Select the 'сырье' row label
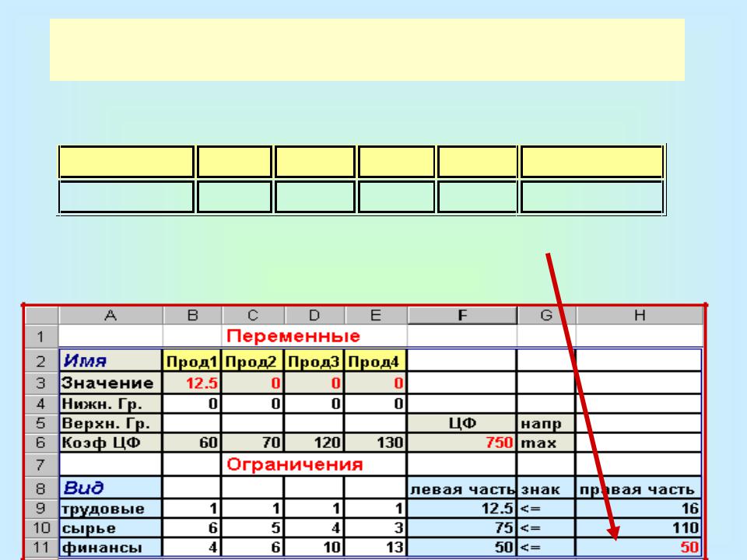The width and height of the screenshot is (747, 560). [110, 527]
